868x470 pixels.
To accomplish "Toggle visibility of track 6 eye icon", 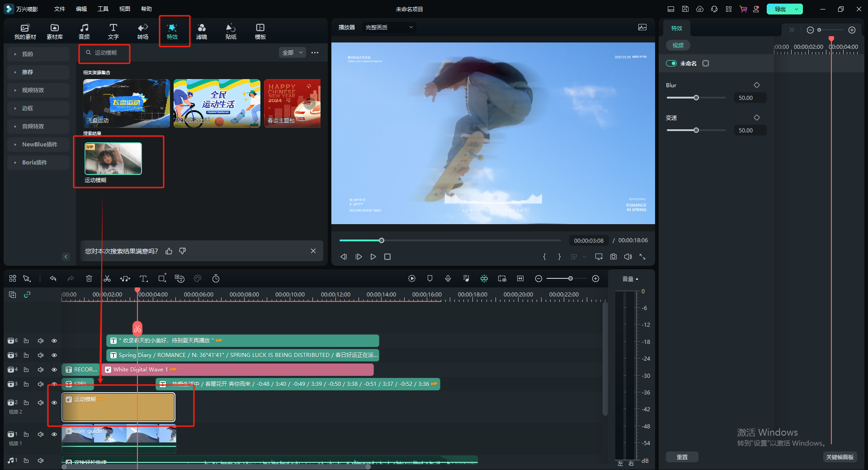I will pos(54,341).
